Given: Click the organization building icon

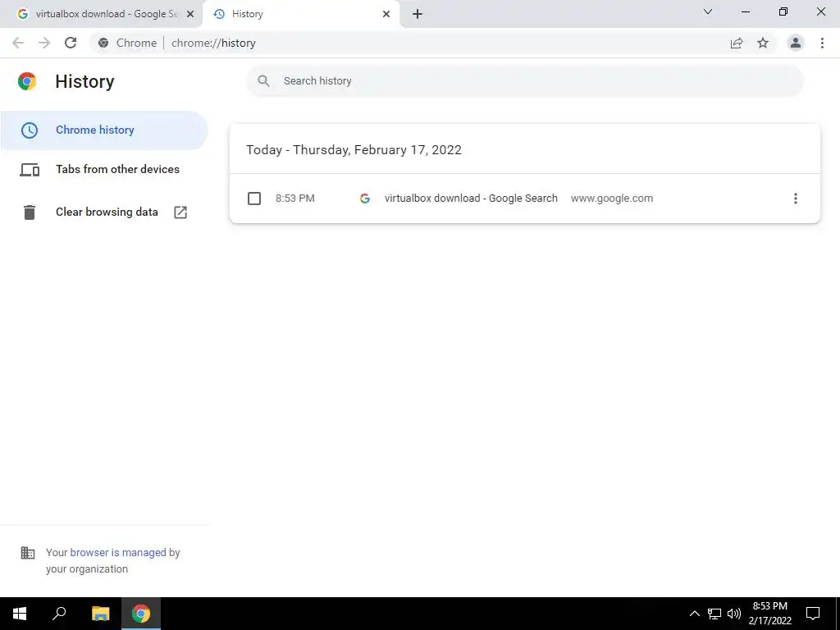Looking at the screenshot, I should pyautogui.click(x=27, y=553).
